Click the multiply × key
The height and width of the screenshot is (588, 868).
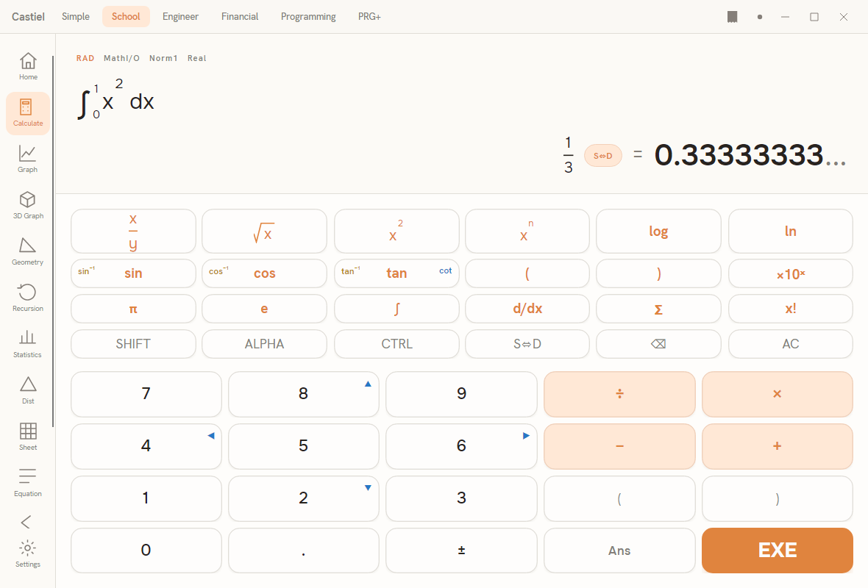point(778,394)
